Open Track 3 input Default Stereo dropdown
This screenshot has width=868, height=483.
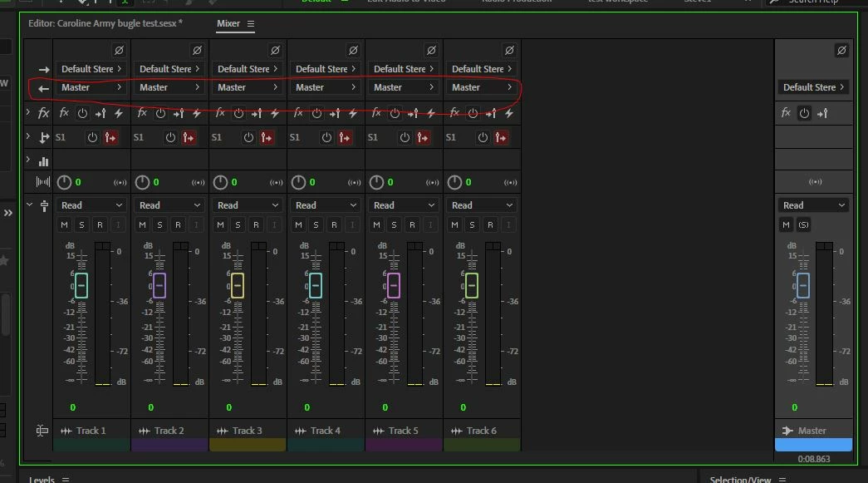248,69
